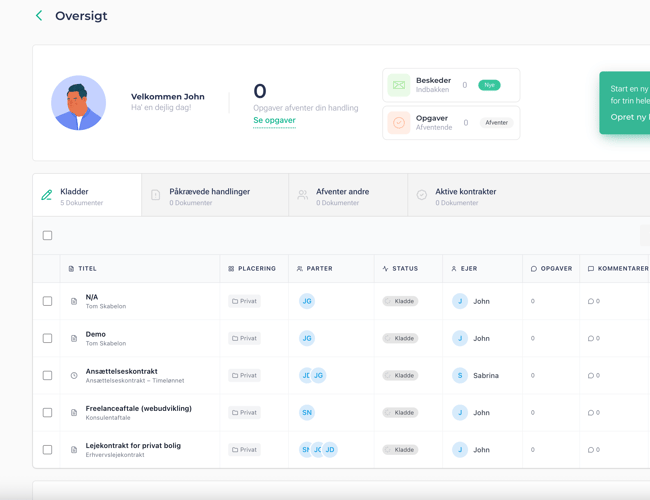Click the orange Opgaver checkmark icon
Viewport: 650px width, 500px height.
click(399, 123)
